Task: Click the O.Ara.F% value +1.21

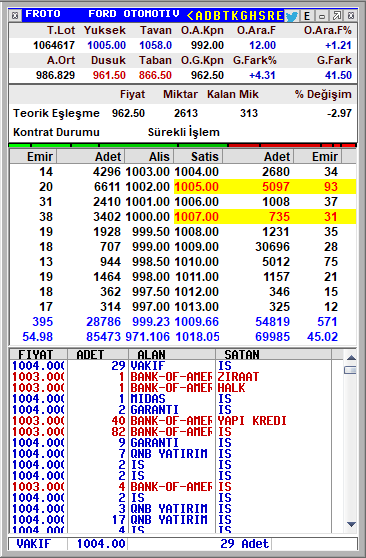Action: click(338, 45)
